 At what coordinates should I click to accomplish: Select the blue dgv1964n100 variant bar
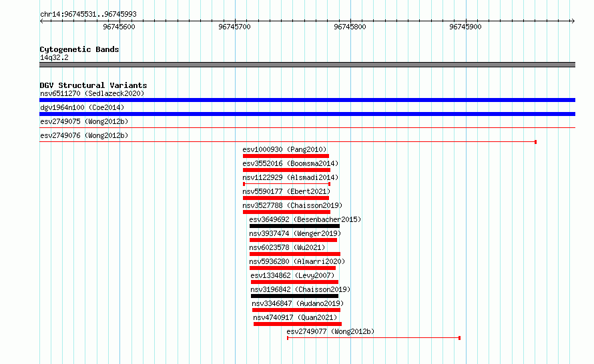pos(307,114)
